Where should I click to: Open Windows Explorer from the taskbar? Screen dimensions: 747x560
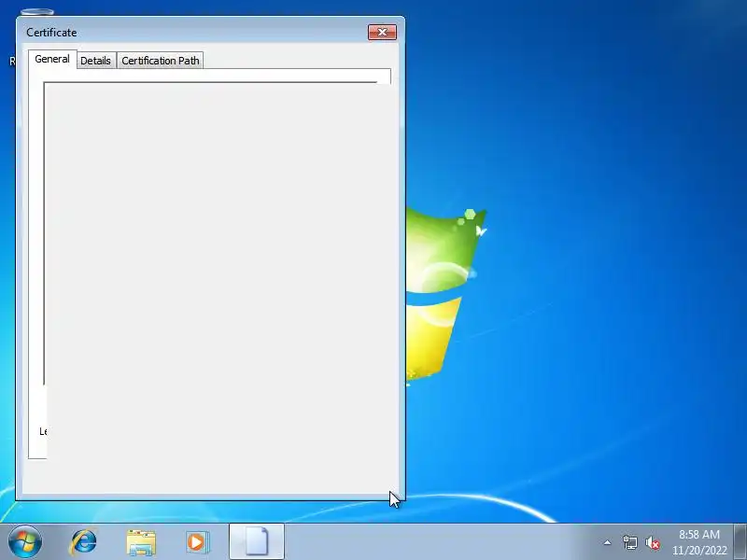[x=141, y=542]
